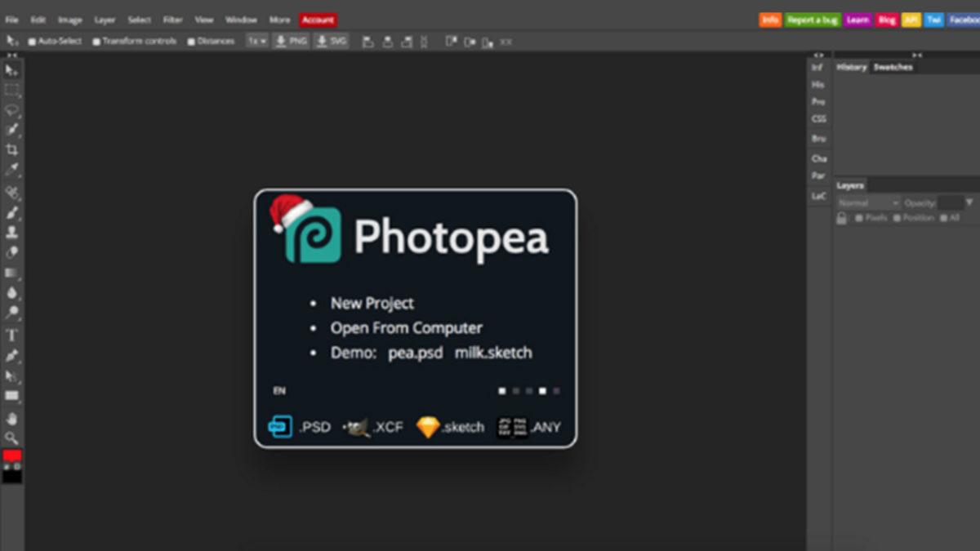980x551 pixels.
Task: Open the Brush tool
Action: pos(11,213)
